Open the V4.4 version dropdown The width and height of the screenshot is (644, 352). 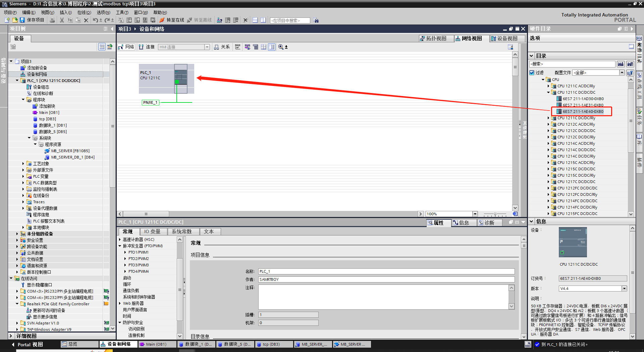[x=624, y=289]
